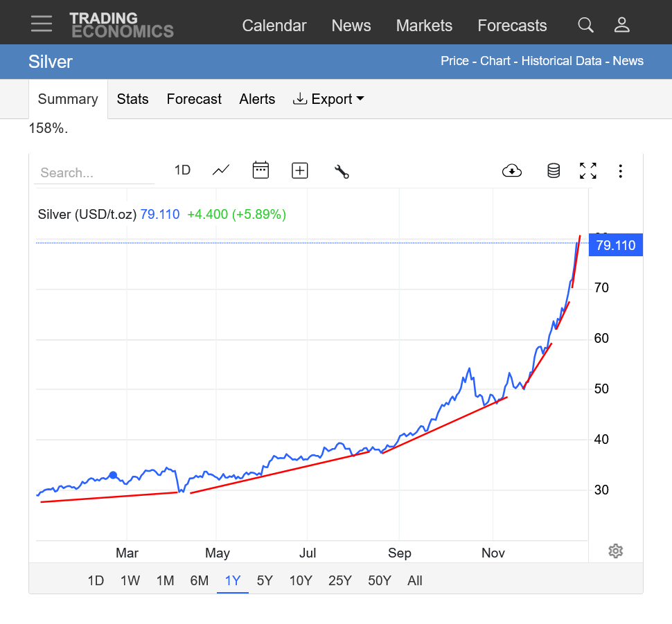Open the user account profile icon

(621, 26)
